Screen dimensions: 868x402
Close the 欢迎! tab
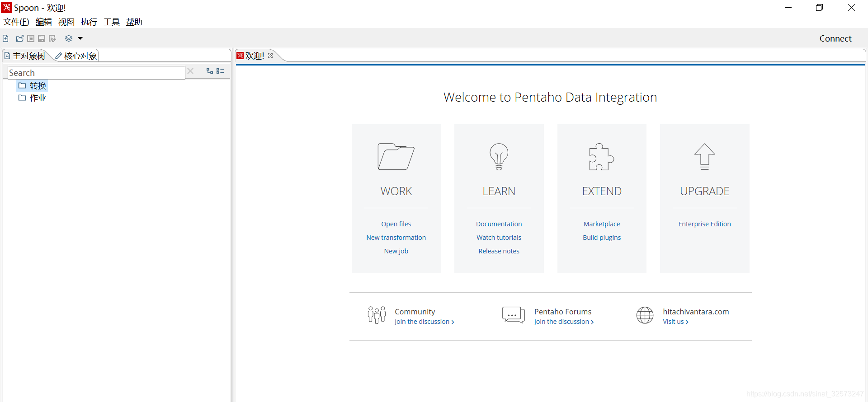(x=270, y=56)
